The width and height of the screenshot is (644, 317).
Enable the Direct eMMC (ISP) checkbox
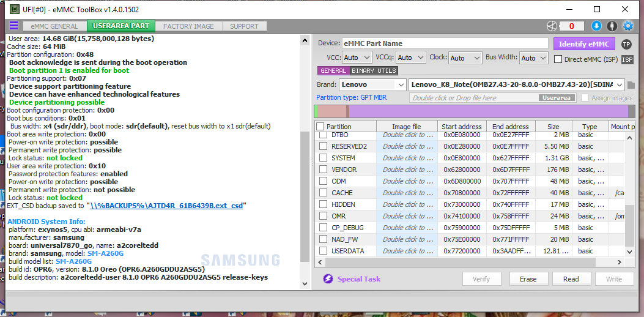click(x=558, y=59)
